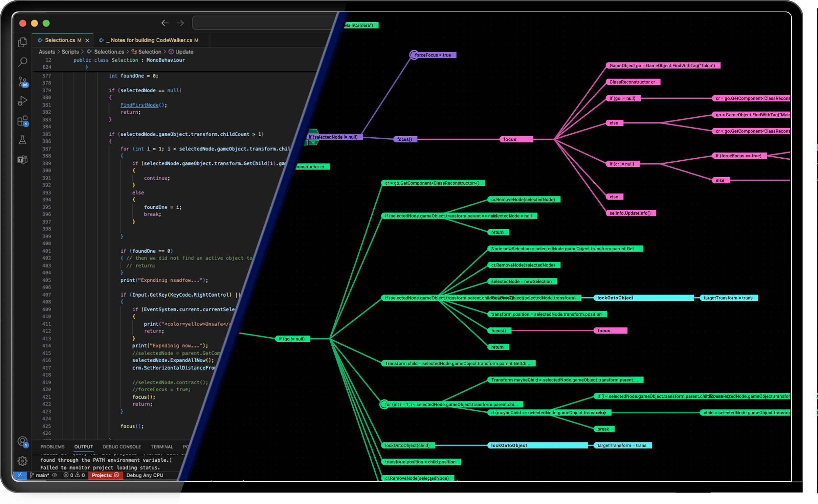Viewport: 818px width, 504px height.
Task: Select the 'ClassReconstructor cr' pink node
Action: [x=633, y=82]
